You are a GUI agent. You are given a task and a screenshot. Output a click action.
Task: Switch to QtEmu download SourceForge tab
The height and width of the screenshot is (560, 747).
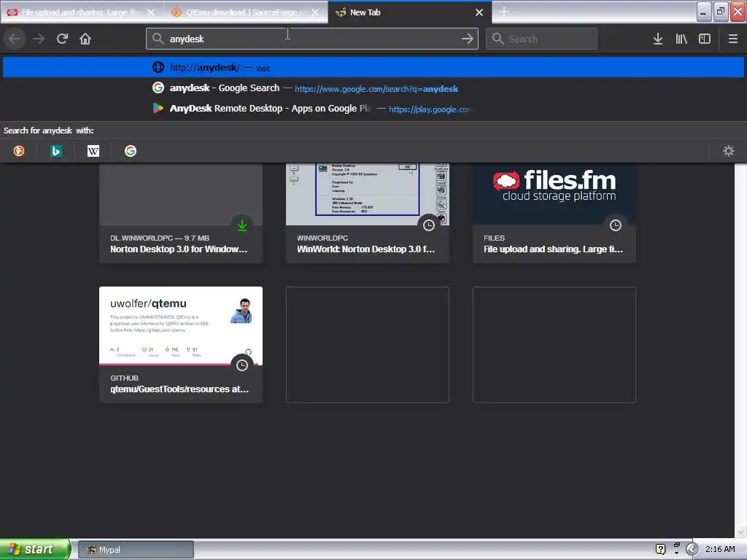[246, 12]
